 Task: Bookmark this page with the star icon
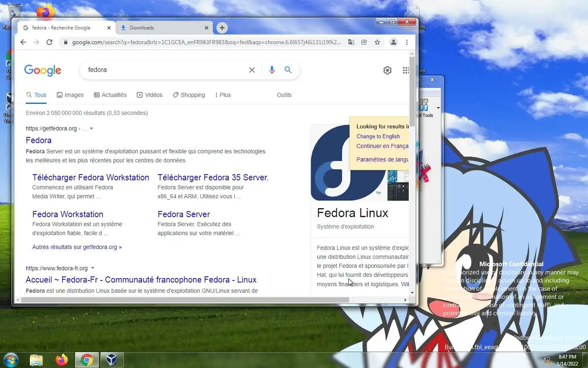point(377,42)
